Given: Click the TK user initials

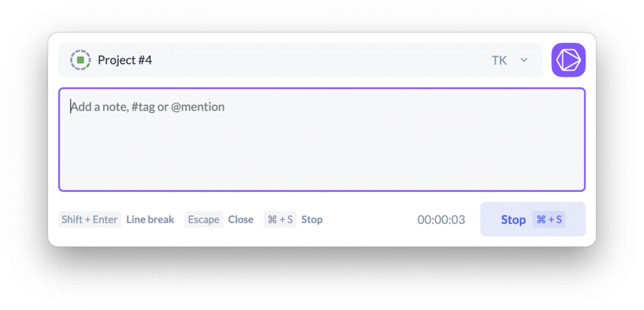Looking at the screenshot, I should point(499,60).
